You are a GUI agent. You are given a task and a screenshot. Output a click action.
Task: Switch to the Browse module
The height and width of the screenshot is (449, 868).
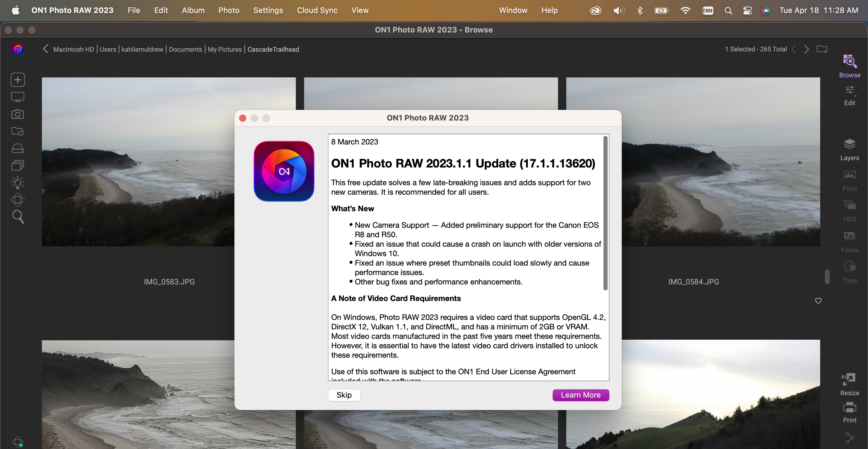pyautogui.click(x=849, y=66)
